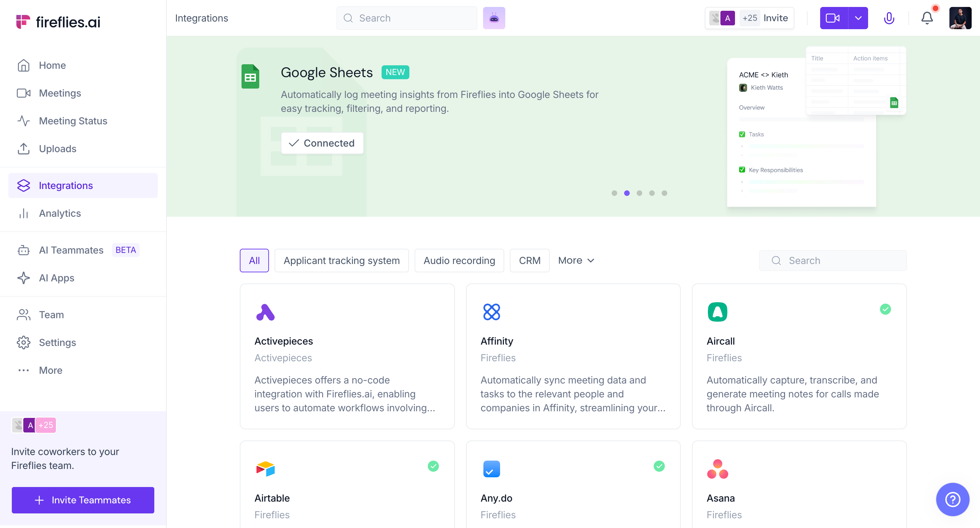
Task: Expand the More item in the sidebar
Action: (51, 370)
